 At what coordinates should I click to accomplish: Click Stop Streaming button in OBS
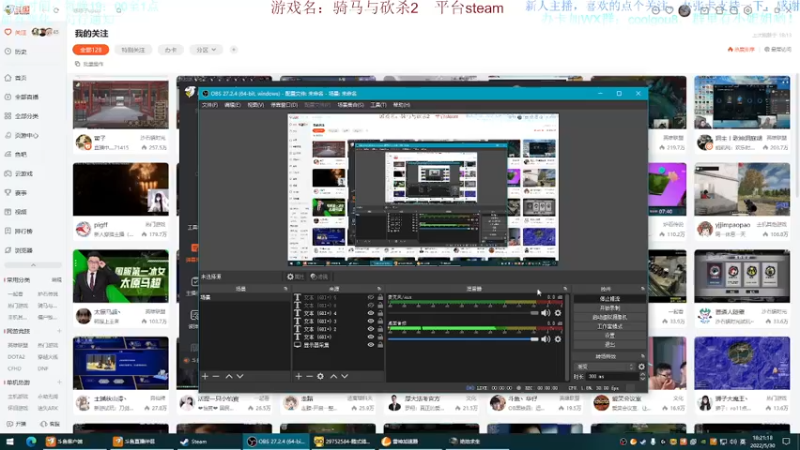[x=609, y=299]
